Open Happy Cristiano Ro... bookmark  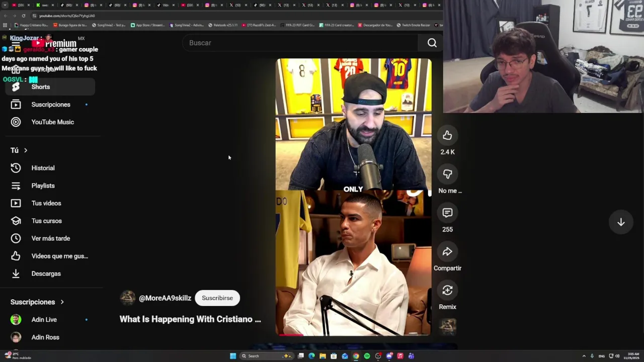[x=31, y=25]
